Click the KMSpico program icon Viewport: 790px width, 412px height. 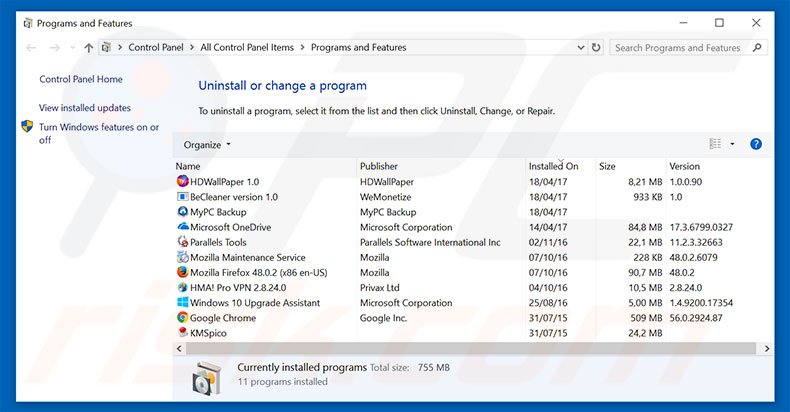(x=182, y=332)
